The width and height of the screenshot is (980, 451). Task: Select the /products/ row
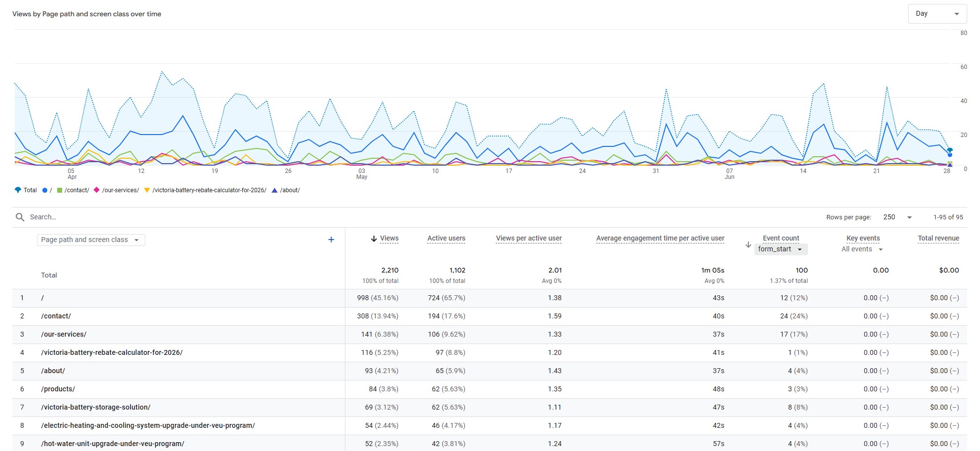pyautogui.click(x=489, y=389)
